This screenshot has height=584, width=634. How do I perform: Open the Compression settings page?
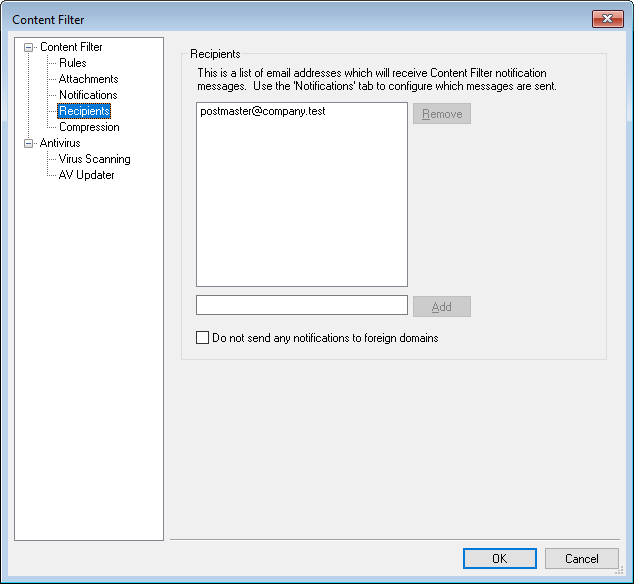(x=89, y=127)
